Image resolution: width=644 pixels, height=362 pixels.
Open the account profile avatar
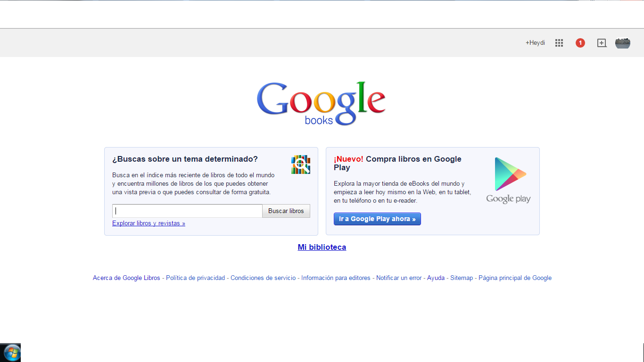tap(623, 43)
